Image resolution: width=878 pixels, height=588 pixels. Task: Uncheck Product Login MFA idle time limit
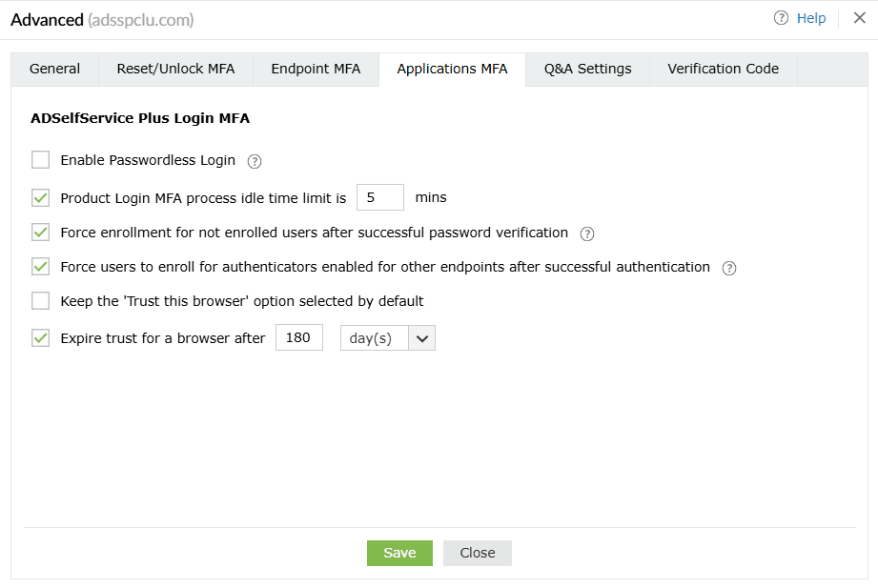(x=40, y=198)
